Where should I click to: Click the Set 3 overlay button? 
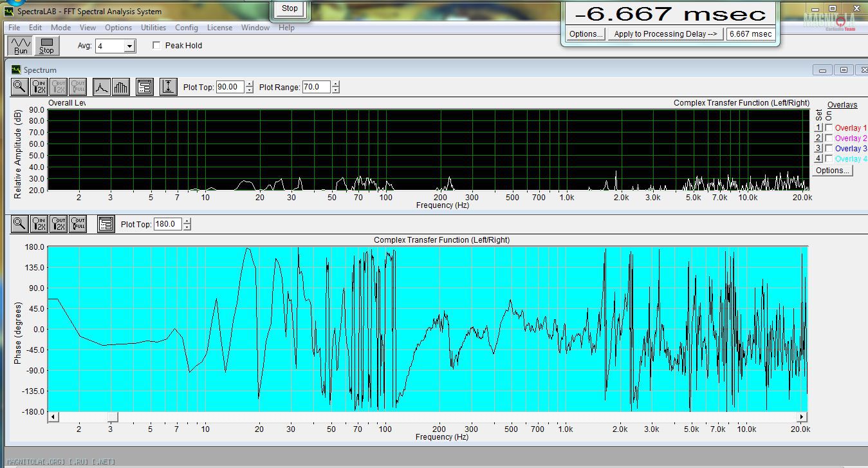click(818, 149)
